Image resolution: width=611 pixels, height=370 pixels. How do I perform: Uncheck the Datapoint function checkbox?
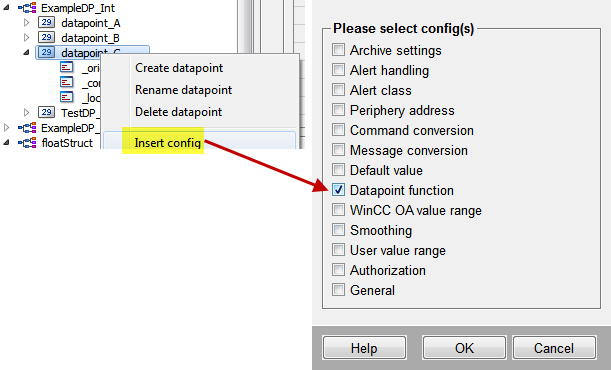point(338,190)
